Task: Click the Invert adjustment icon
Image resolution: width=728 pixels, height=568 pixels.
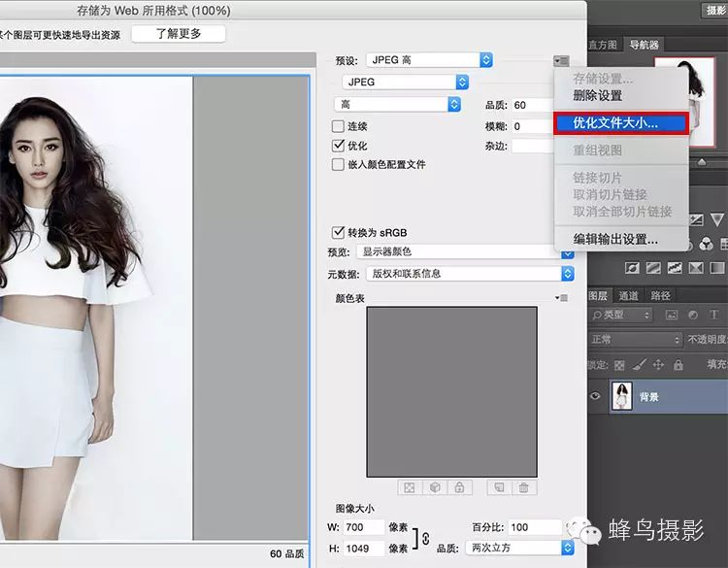Action: pos(632,268)
